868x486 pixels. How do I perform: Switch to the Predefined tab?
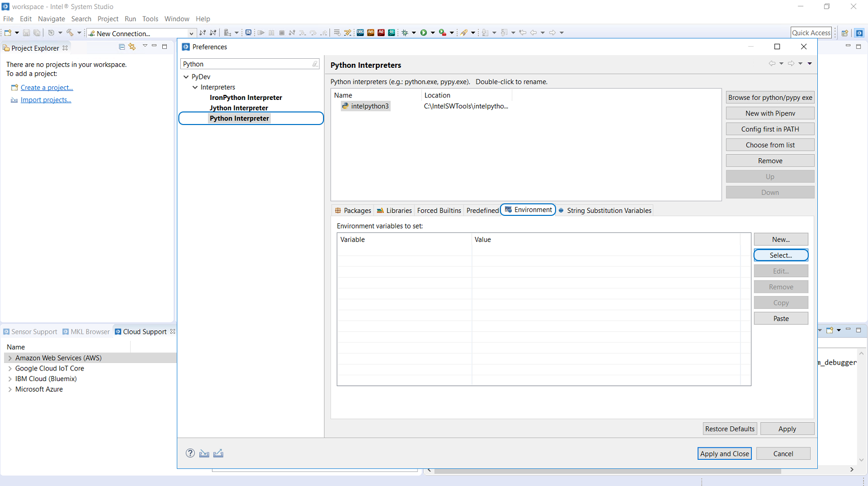pyautogui.click(x=482, y=210)
